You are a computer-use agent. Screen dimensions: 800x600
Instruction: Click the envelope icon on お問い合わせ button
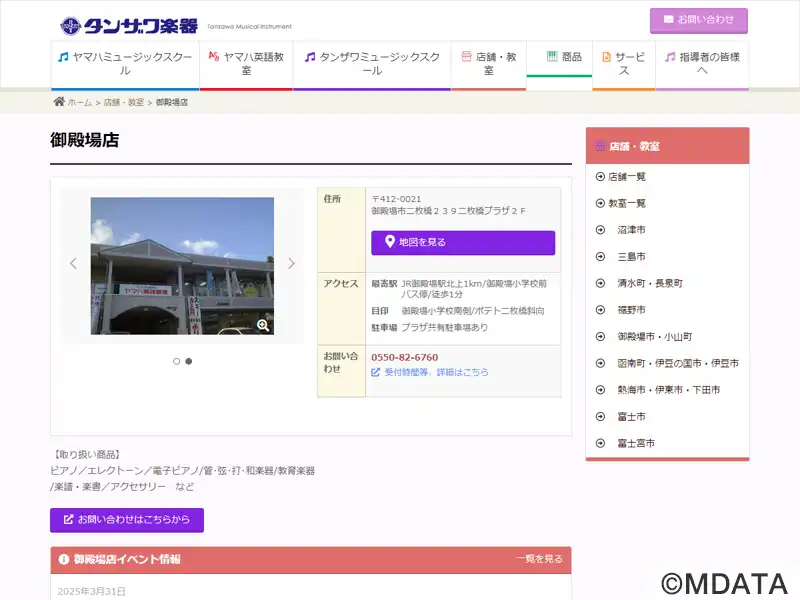pyautogui.click(x=668, y=19)
